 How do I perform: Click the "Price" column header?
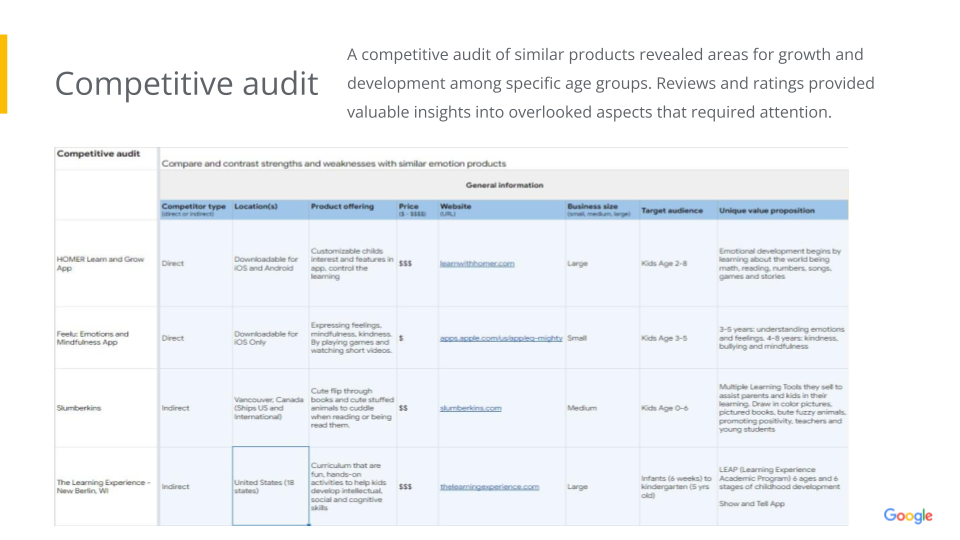point(409,208)
